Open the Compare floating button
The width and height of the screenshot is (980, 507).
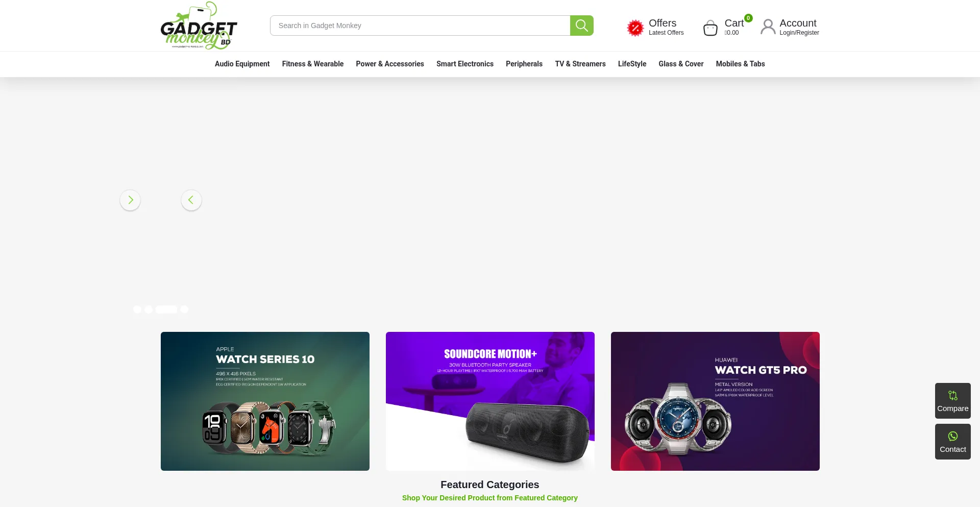952,401
